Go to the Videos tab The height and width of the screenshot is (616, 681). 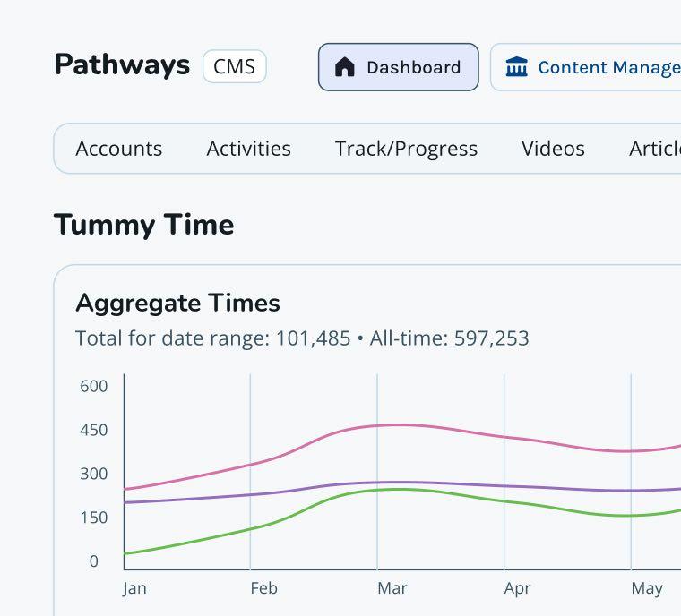(x=553, y=149)
